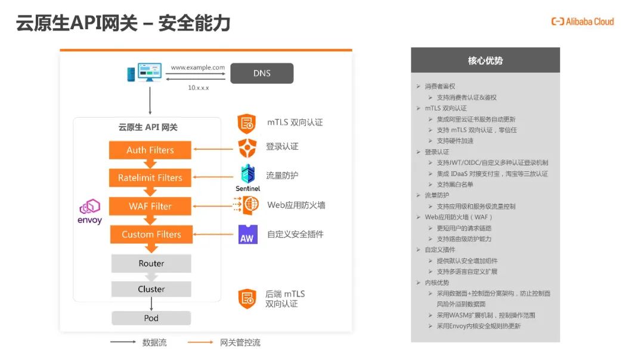
Task: Click the 支持多语言自定义扩展 line
Action: (x=467, y=272)
